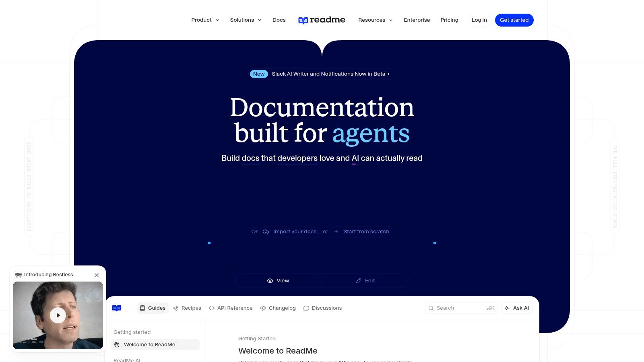Expand the Resources dropdown menu
Screen dimensions: 644x362
(375, 20)
